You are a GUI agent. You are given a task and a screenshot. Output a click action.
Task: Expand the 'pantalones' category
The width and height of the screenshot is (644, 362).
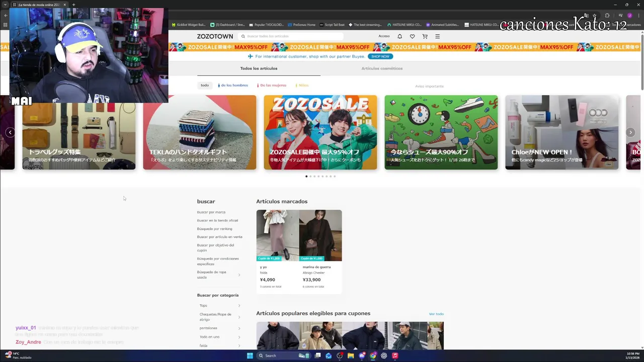(x=239, y=328)
